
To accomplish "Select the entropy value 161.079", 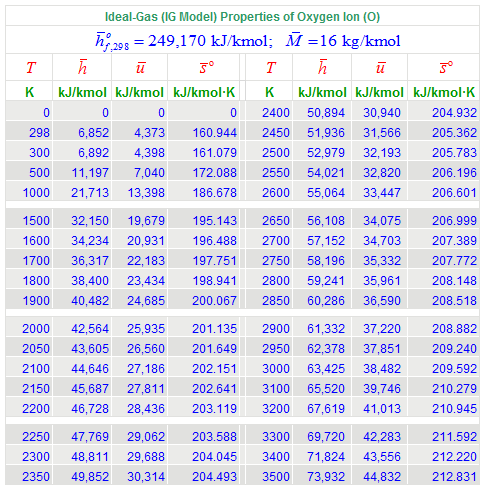I will [215, 153].
